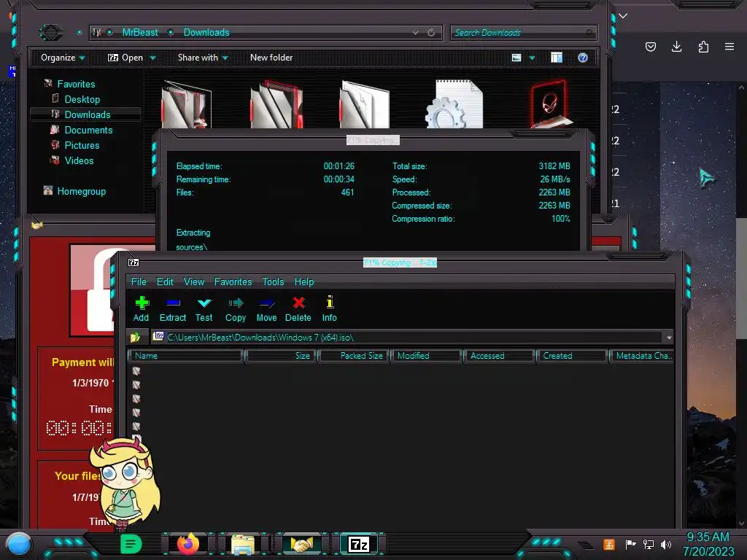Viewport: 747px width, 560px height.
Task: Open Edit menu in 7-Zip
Action: coord(165,281)
